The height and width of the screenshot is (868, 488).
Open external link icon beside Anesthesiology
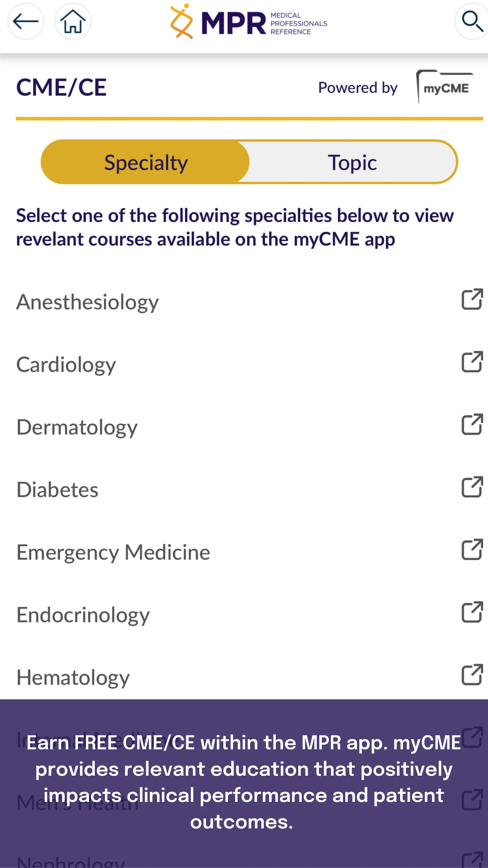point(472,299)
